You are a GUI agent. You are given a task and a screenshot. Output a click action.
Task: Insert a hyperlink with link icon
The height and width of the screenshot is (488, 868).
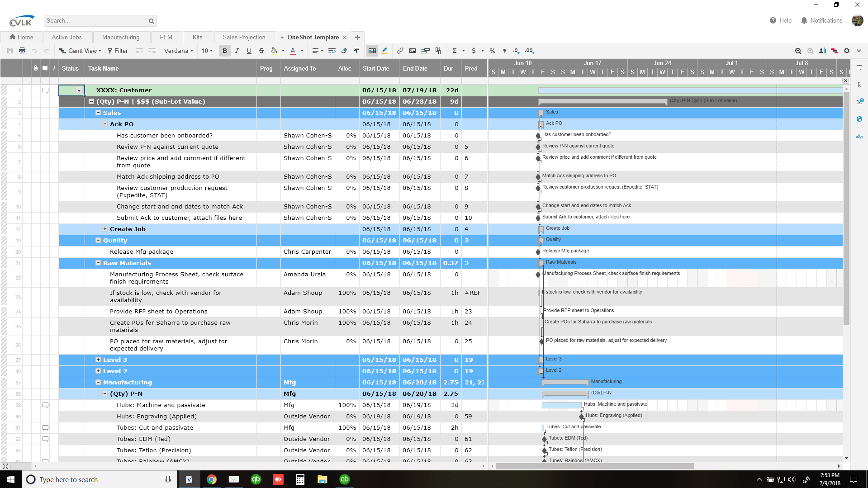[400, 51]
